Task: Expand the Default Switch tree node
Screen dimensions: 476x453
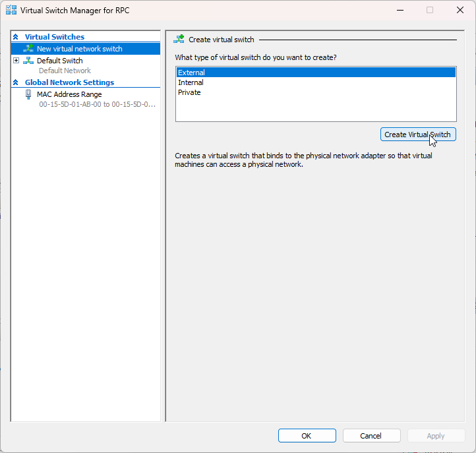Action: [x=16, y=61]
